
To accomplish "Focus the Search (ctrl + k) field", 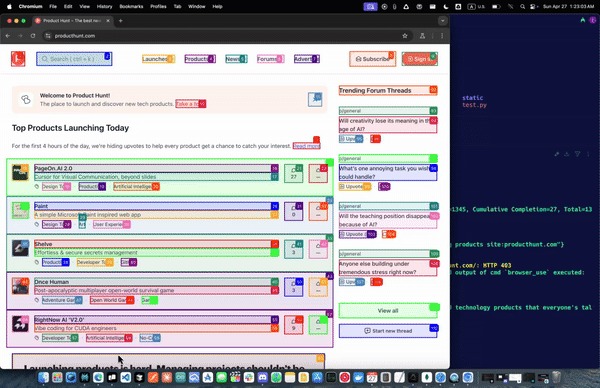I will [74, 59].
